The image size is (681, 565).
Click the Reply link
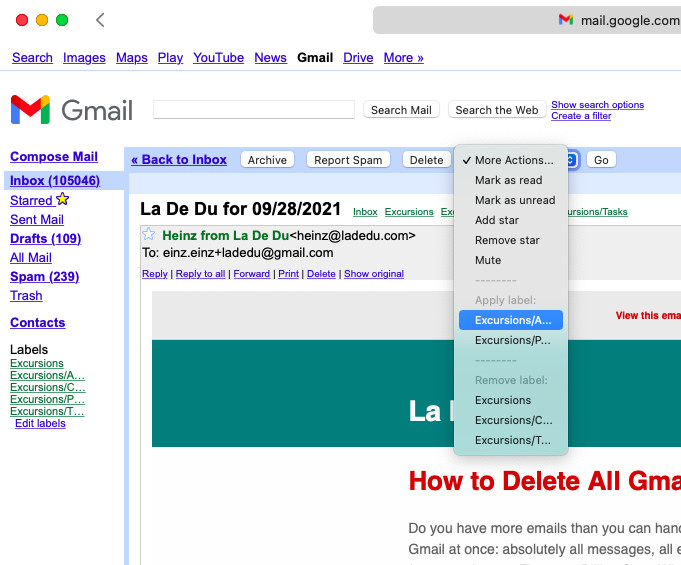pyautogui.click(x=155, y=274)
